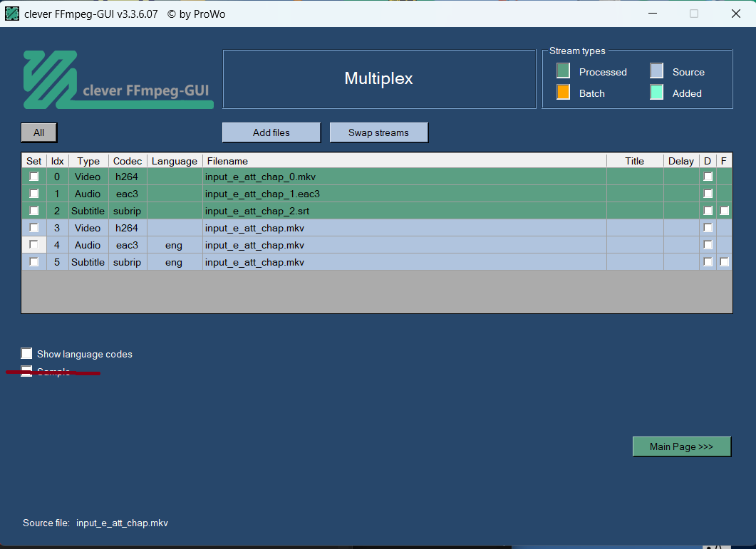The height and width of the screenshot is (549, 756).
Task: Click the Processed legend label
Action: pyautogui.click(x=603, y=72)
